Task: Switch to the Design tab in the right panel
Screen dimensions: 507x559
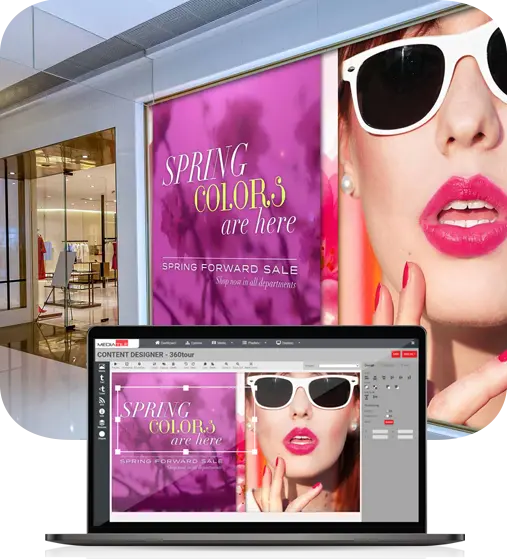Action: point(369,365)
